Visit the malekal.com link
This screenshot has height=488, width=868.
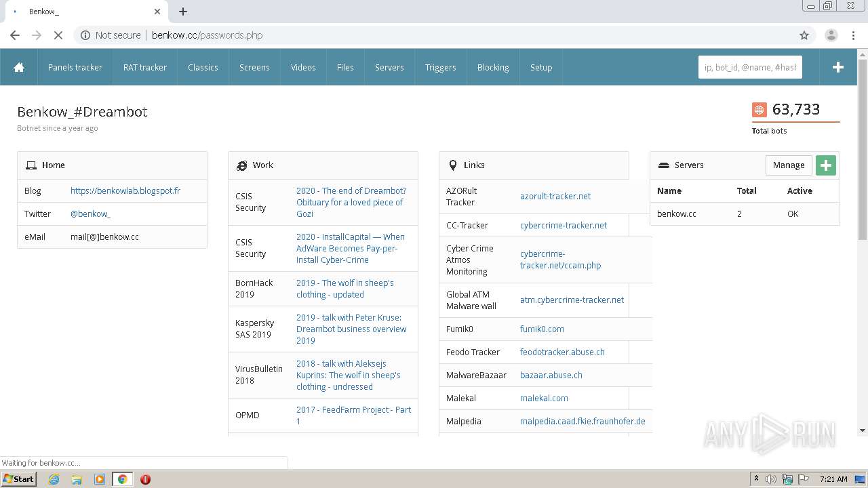pyautogui.click(x=544, y=398)
